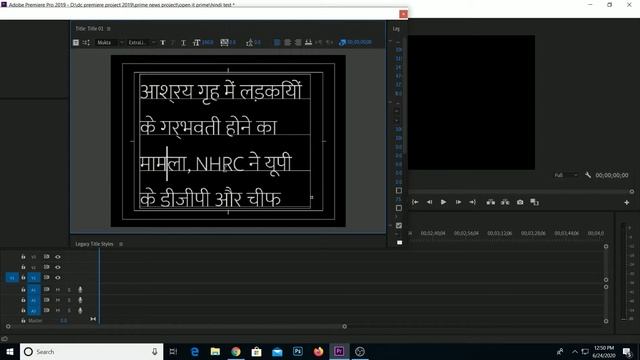Click the taskbar Search box
The image size is (640, 360).
tap(91, 351)
